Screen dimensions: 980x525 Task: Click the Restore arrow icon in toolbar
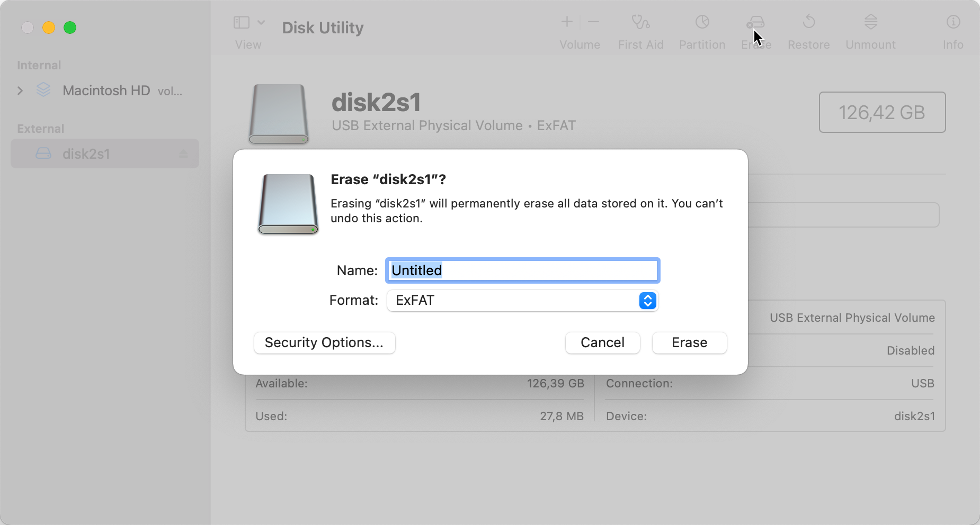(x=809, y=22)
